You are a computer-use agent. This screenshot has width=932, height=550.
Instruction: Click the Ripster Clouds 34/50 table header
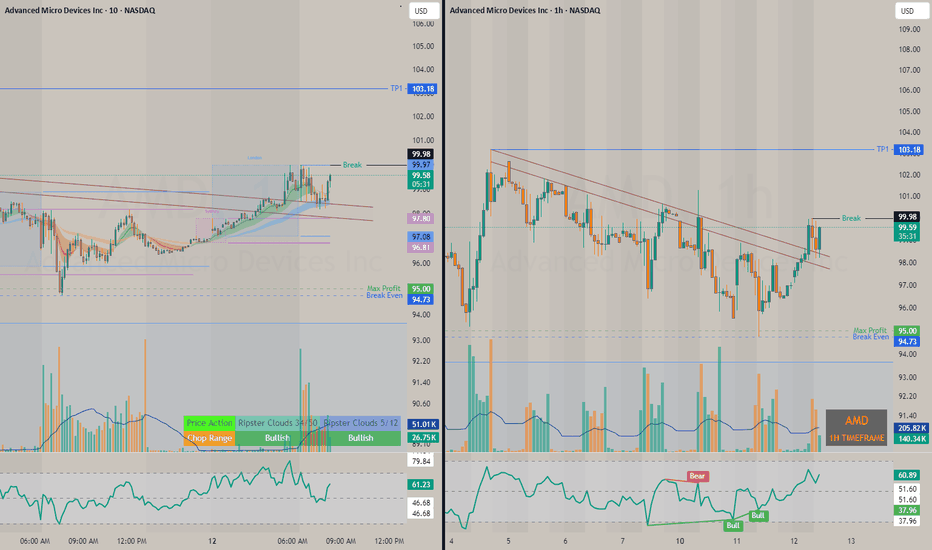(x=278, y=423)
